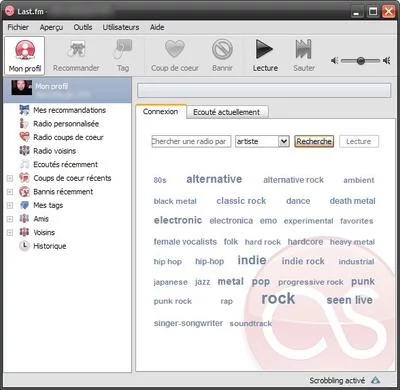The image size is (400, 390).
Task: Click the Coup de coeur heart icon
Action: tap(175, 49)
